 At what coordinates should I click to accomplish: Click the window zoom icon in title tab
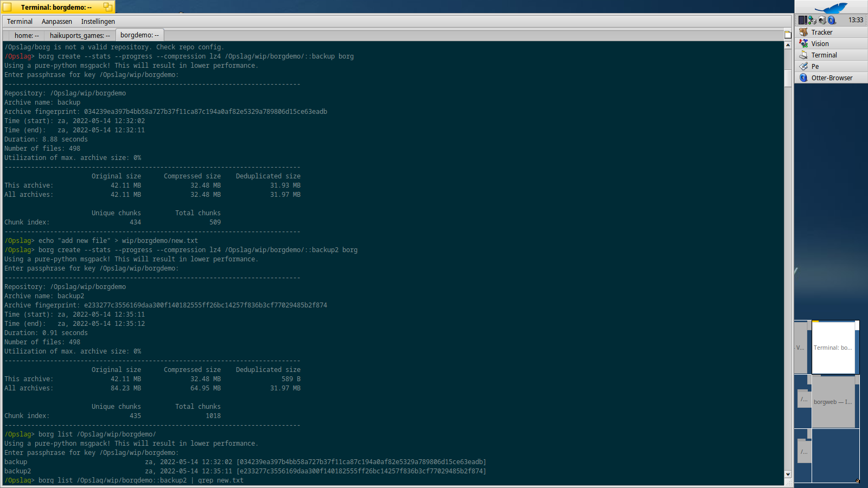click(108, 7)
